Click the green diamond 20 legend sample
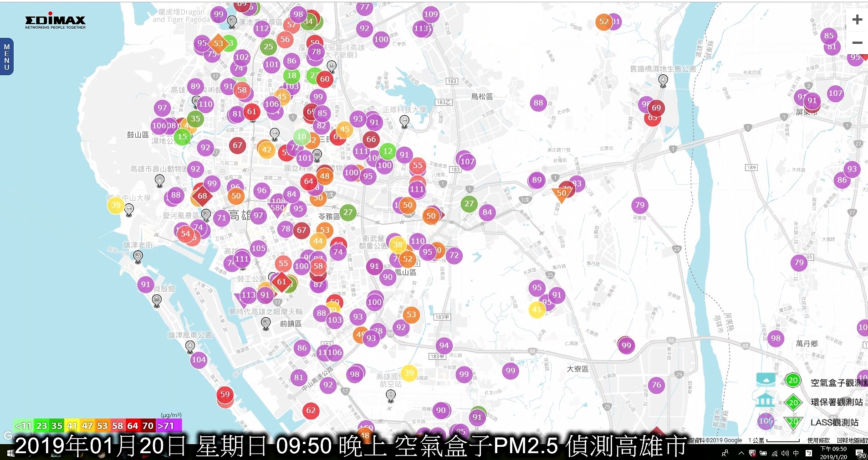The image size is (868, 460). (793, 402)
